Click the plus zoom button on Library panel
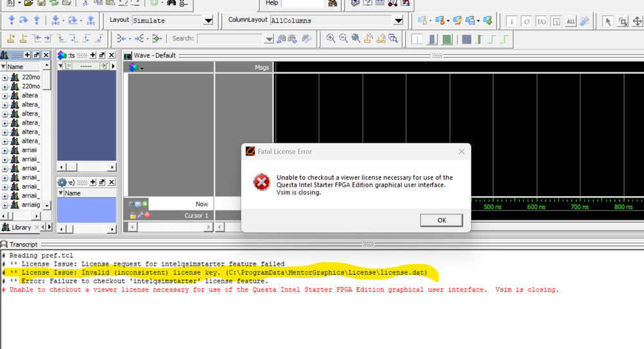The image size is (644, 349). 27,55
